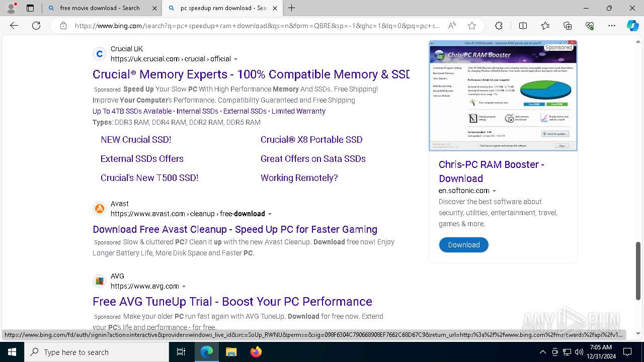Open Working Remotely? sitelink
644x362 pixels.
[299, 178]
